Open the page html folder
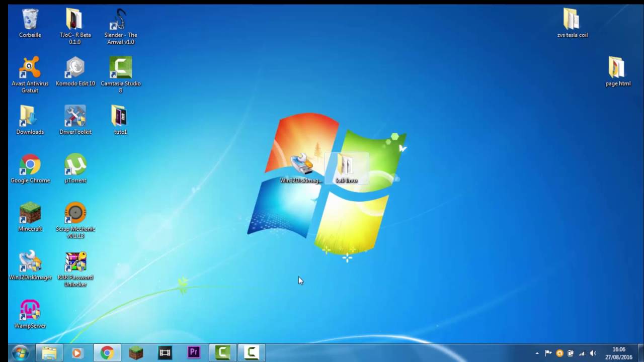Image resolution: width=644 pixels, height=362 pixels. coord(617,71)
